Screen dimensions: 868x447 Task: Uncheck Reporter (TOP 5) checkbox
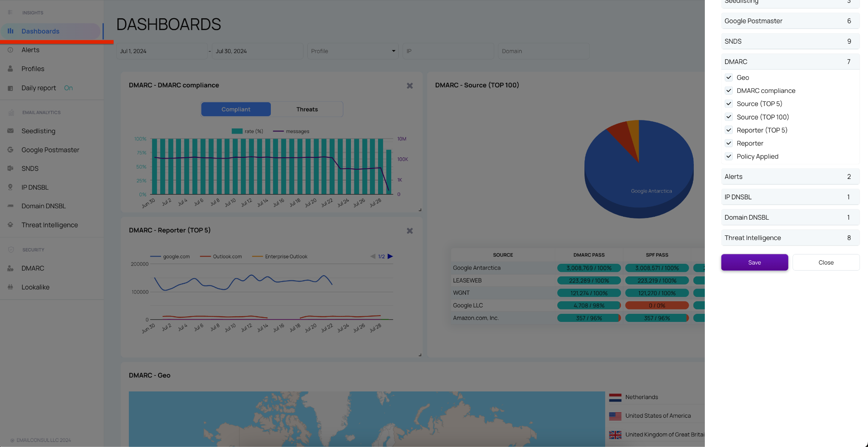point(729,130)
